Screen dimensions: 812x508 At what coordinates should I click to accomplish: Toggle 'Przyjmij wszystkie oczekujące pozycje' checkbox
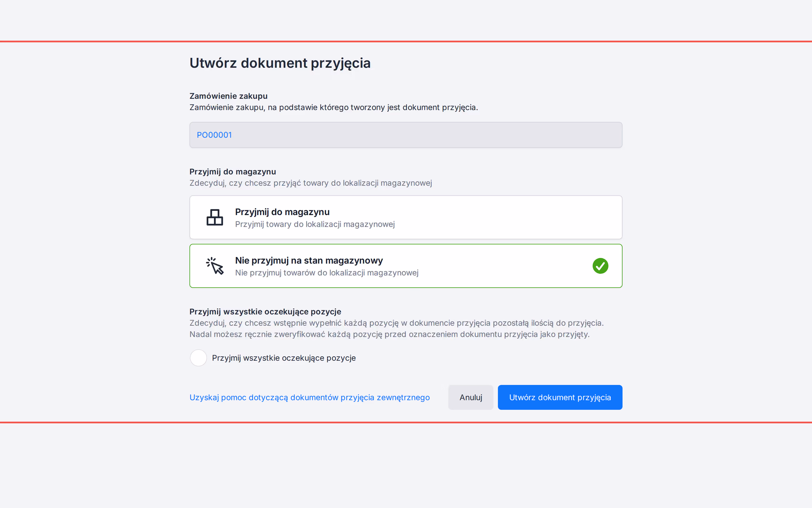(198, 358)
